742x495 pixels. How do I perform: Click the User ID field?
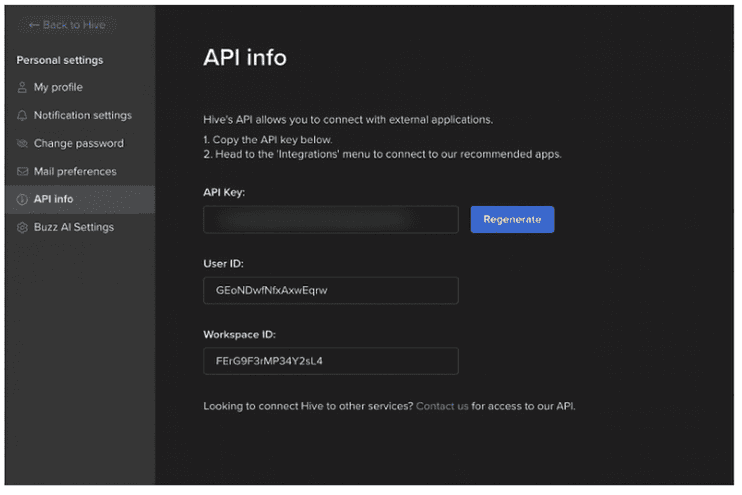click(x=331, y=291)
